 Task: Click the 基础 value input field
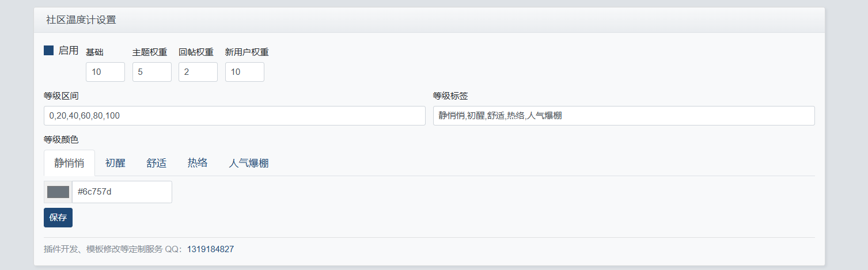105,72
